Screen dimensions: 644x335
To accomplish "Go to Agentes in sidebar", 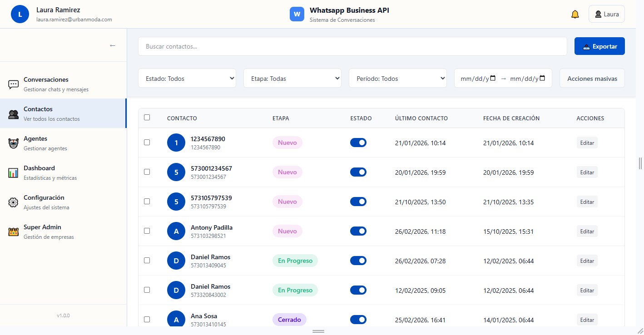I will pyautogui.click(x=63, y=143).
